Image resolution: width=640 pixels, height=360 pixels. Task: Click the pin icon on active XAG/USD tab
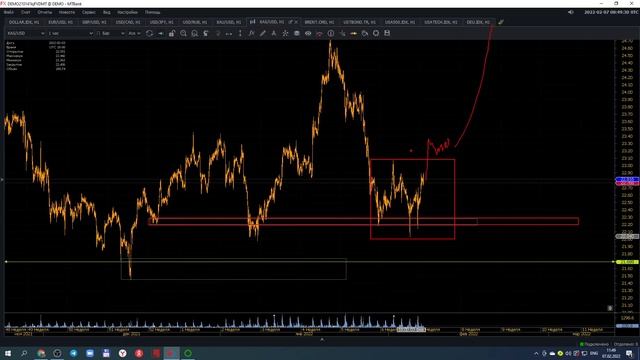291,22
